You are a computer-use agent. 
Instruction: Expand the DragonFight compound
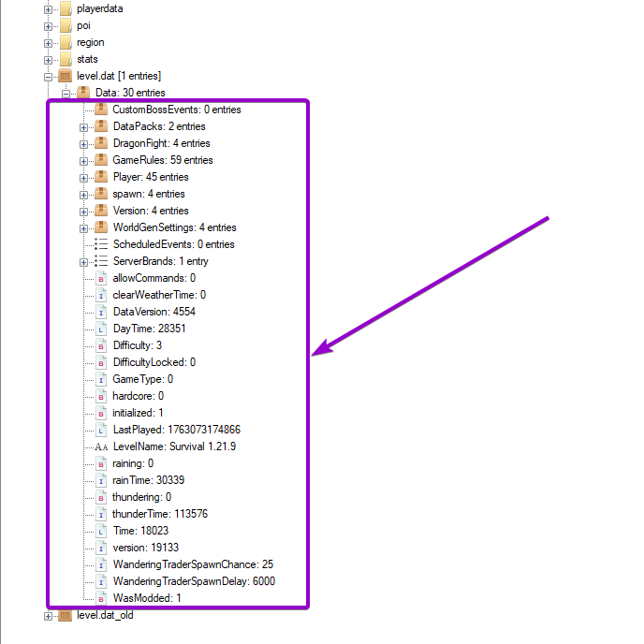[83, 144]
